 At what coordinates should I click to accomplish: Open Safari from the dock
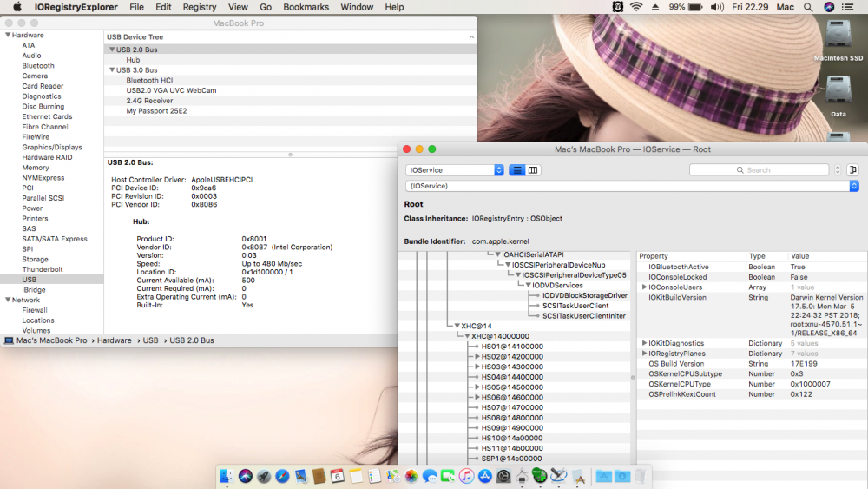(x=282, y=476)
